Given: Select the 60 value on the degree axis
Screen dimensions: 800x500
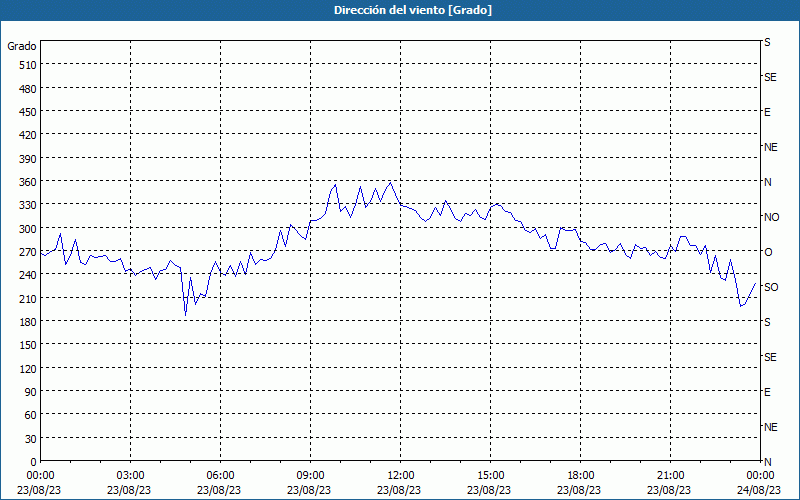Looking at the screenshot, I should click(x=31, y=415).
